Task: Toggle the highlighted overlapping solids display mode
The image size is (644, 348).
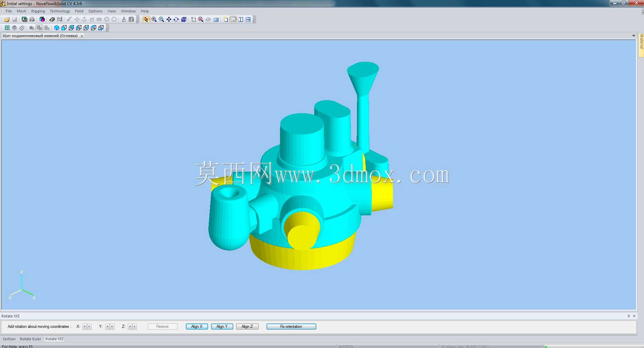Action: pyautogui.click(x=39, y=28)
